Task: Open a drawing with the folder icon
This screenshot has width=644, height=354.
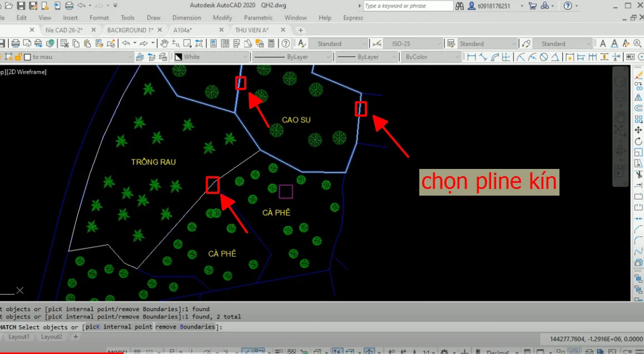Action: (x=9, y=6)
